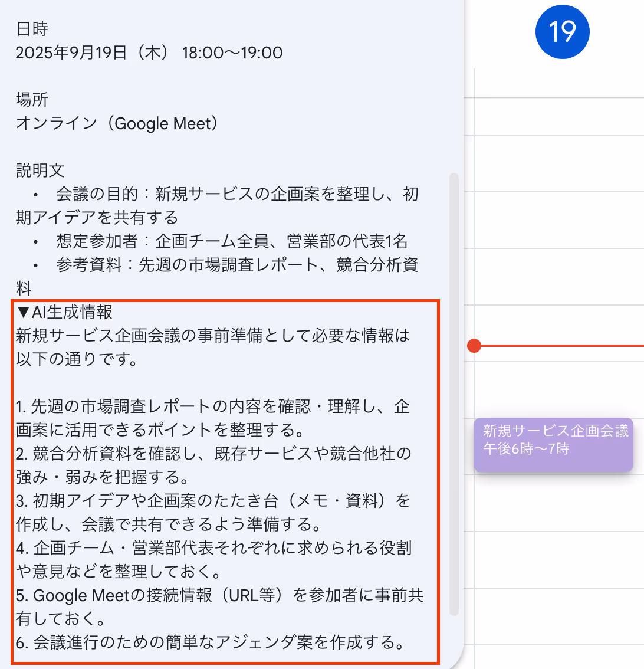This screenshot has width=644, height=669.
Task: Click the オンライン（Google Meet） location text
Action: tap(117, 123)
